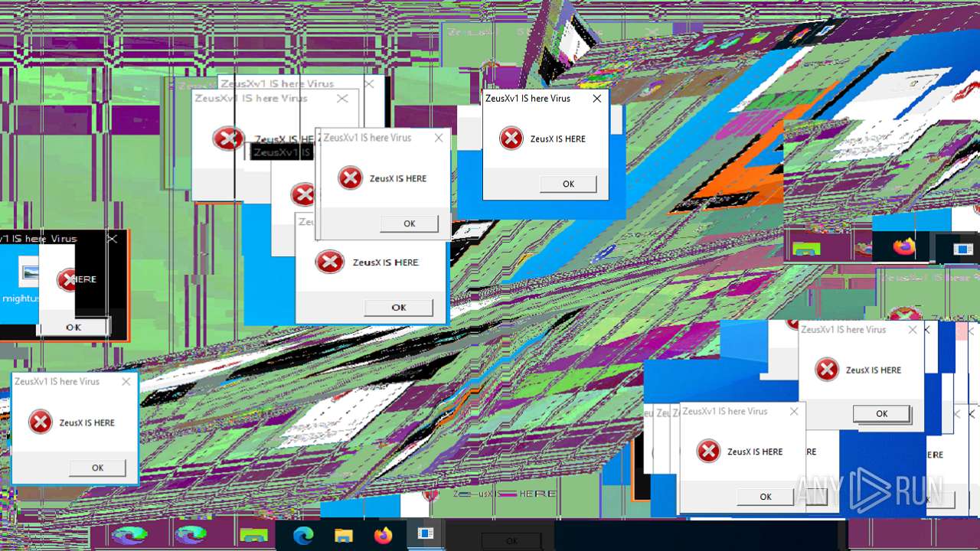Select the highlighted active app taskbar icon
Screen dimensions: 980x551
point(426,534)
